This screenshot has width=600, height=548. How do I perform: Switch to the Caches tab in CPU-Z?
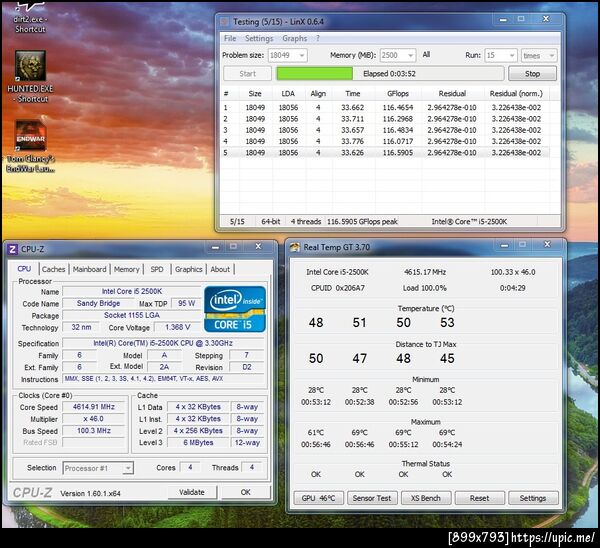[x=54, y=269]
